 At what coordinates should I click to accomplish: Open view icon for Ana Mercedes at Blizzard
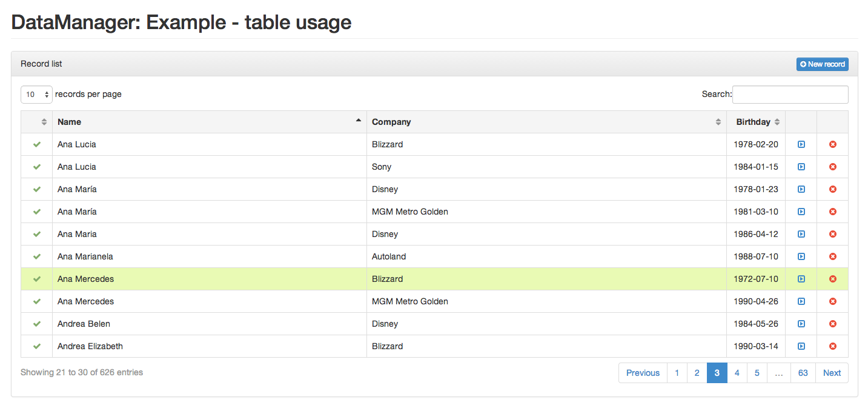coord(801,279)
